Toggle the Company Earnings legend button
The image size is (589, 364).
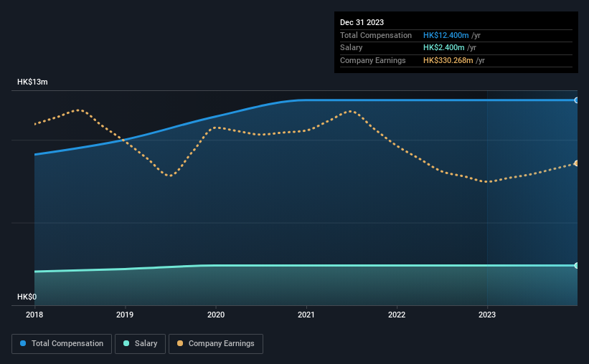(x=216, y=344)
